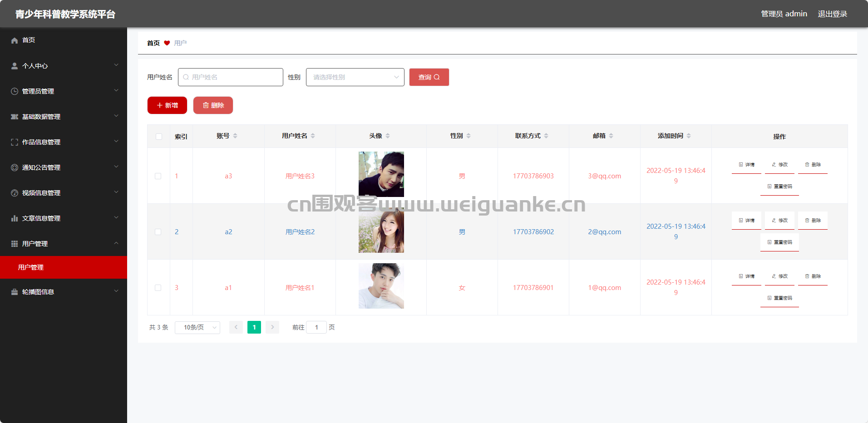This screenshot has height=423, width=868.
Task: Check the row for user a3
Action: tap(158, 176)
